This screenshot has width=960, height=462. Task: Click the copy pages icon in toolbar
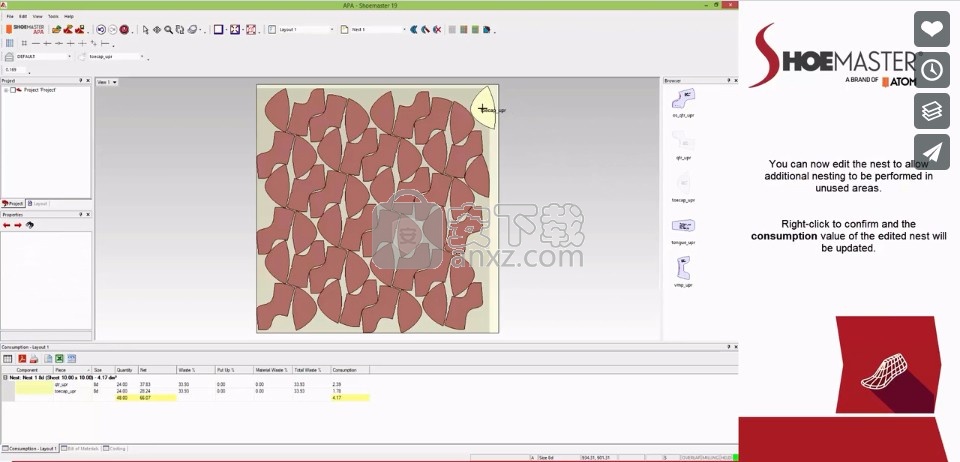click(x=180, y=29)
